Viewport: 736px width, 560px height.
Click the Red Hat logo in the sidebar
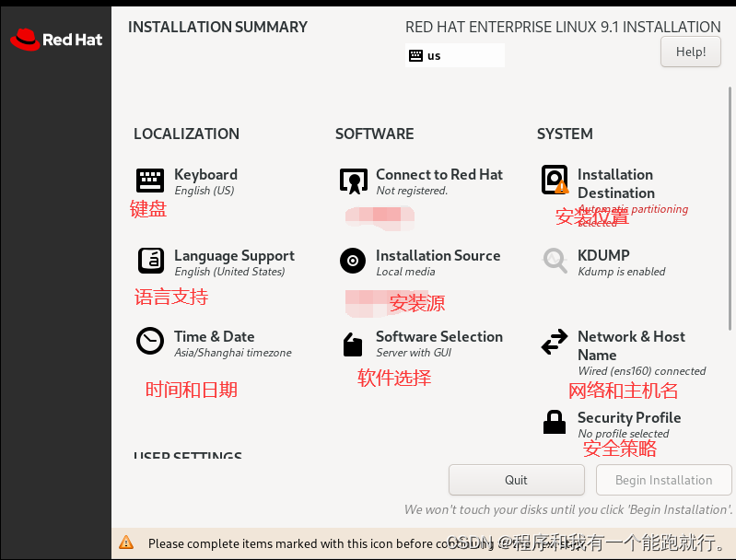pos(56,40)
